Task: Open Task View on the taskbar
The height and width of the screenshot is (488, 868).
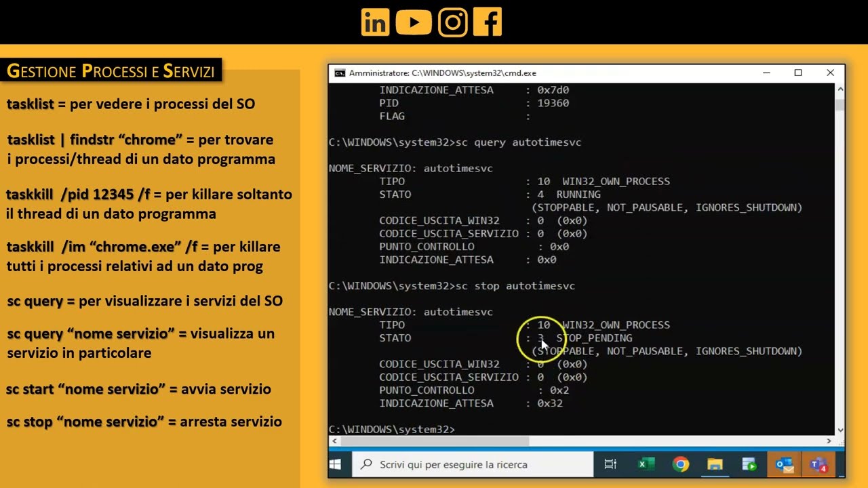Action: pos(610,464)
